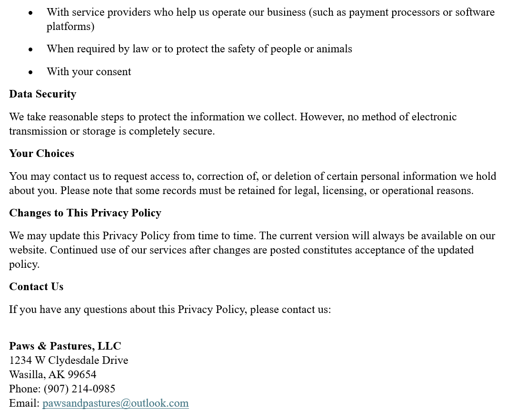The width and height of the screenshot is (506, 420).
Task: Click the 'We take reasonable steps' paragraph
Action: [233, 124]
